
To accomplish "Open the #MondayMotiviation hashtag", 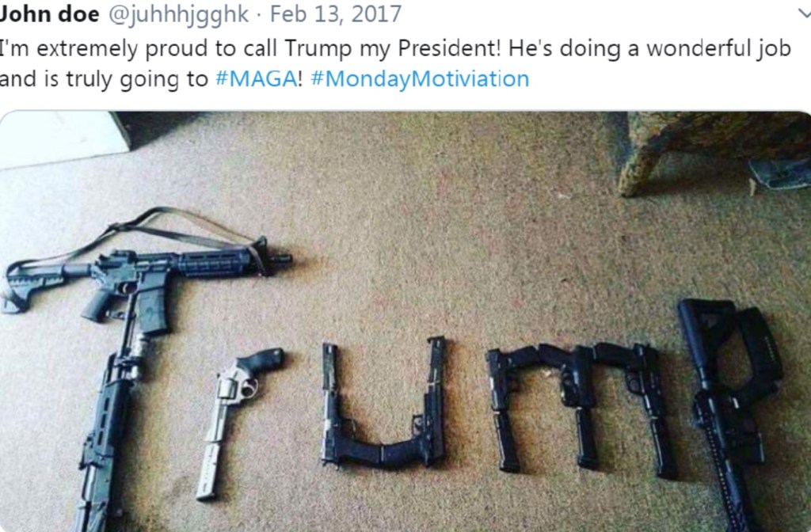I will click(420, 79).
